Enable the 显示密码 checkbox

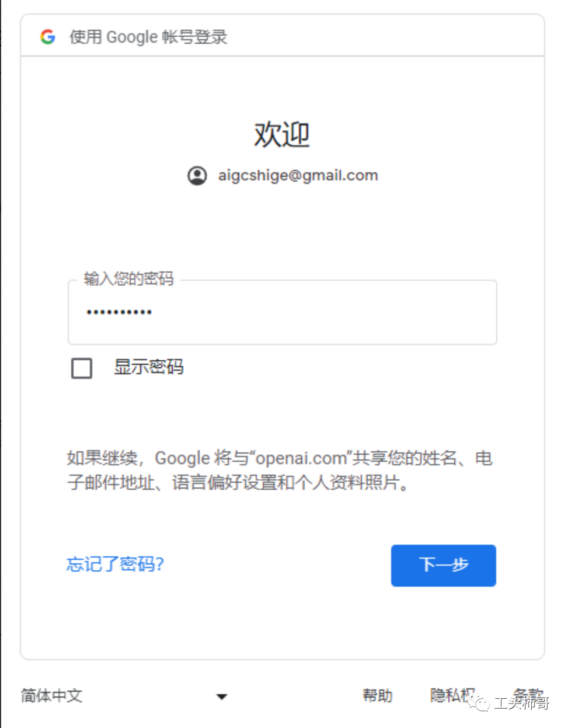click(x=82, y=368)
